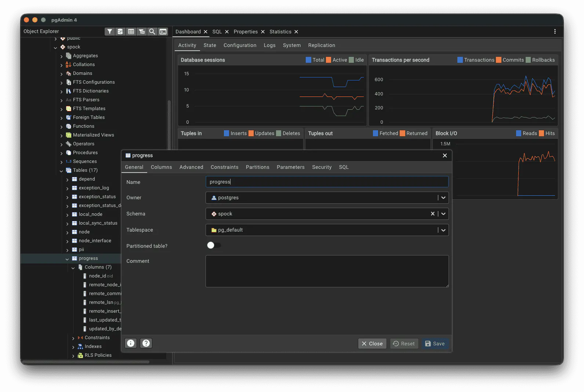Click the blue Total legend swatch

pyautogui.click(x=308, y=60)
